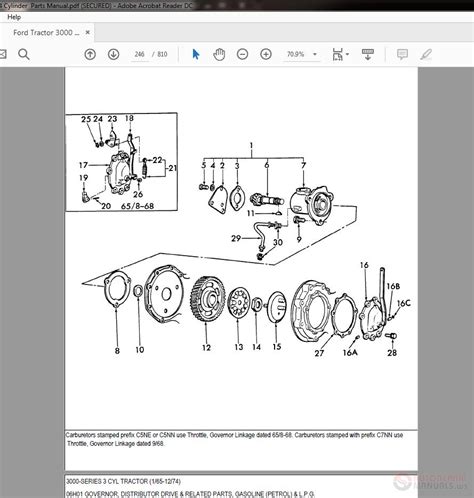This screenshot has height=498, width=474.
Task: Select the arrow selection tool
Action: tap(196, 54)
